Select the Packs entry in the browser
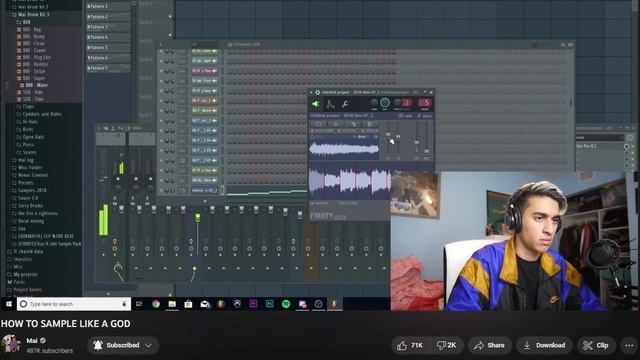 click(x=16, y=282)
